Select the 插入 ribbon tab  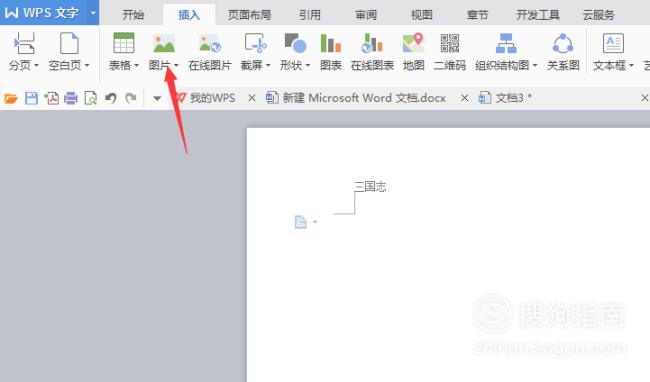pos(189,15)
